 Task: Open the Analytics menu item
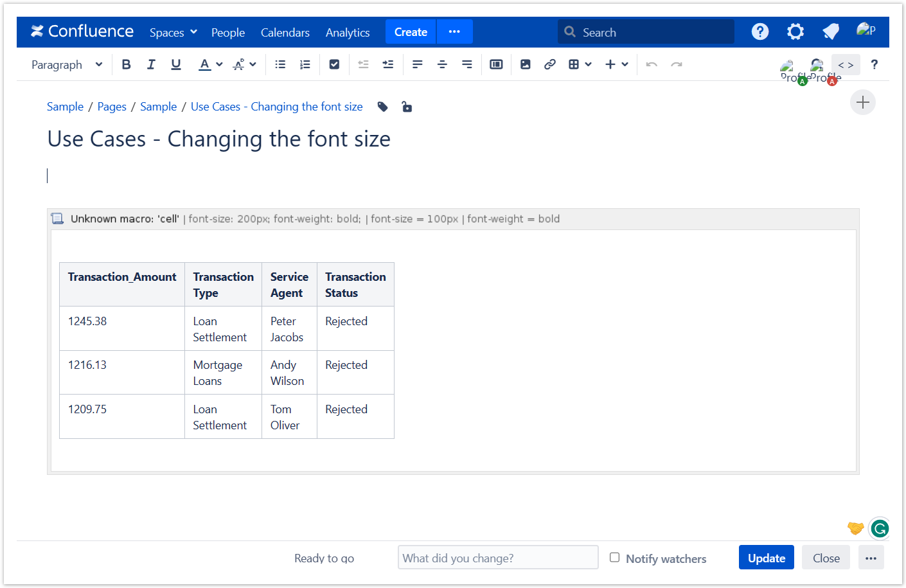pos(347,32)
